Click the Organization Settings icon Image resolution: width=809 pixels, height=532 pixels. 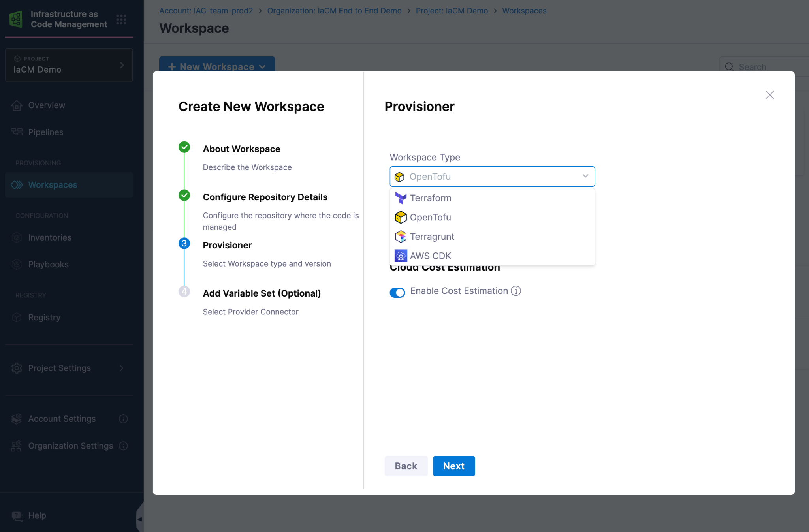point(17,446)
